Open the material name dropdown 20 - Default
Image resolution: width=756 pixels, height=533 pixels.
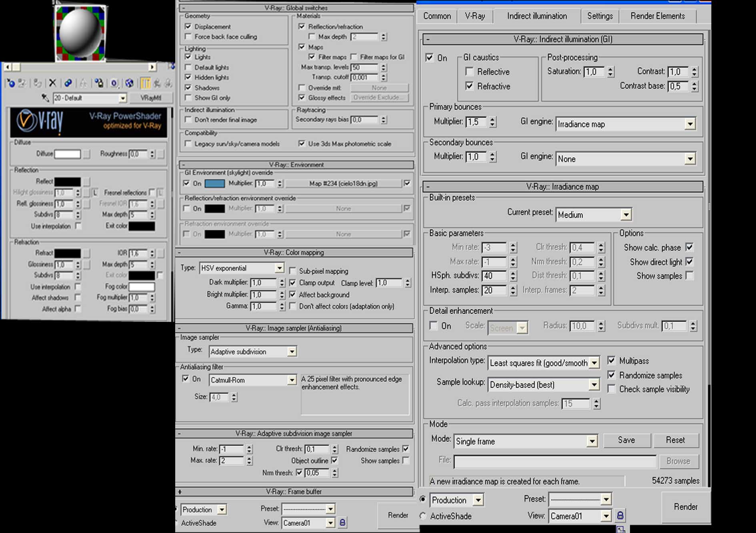[x=122, y=98]
